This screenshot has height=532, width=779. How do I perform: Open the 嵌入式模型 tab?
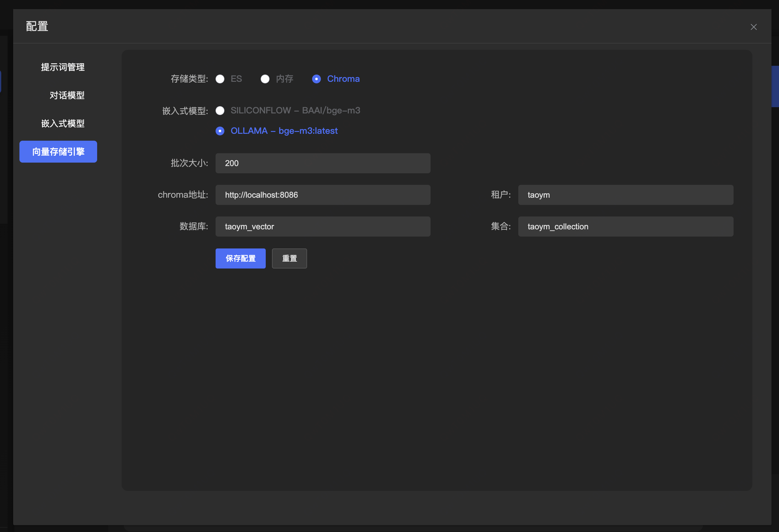[63, 123]
